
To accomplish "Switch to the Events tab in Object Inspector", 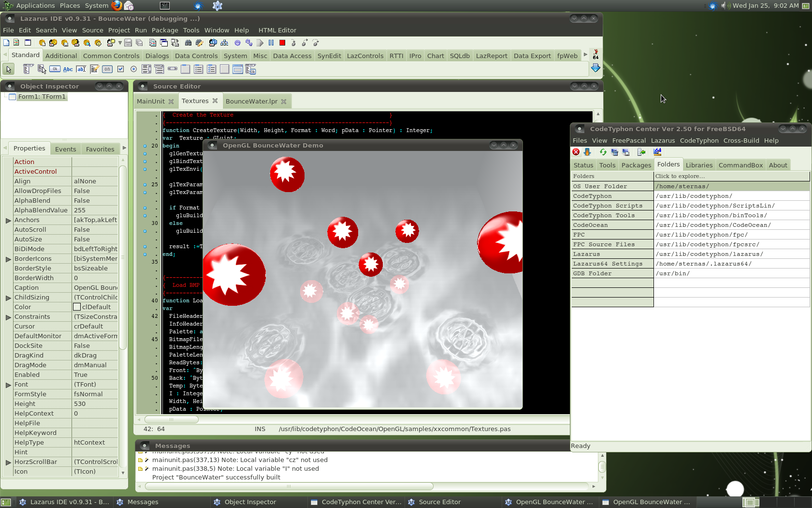I will [x=65, y=149].
